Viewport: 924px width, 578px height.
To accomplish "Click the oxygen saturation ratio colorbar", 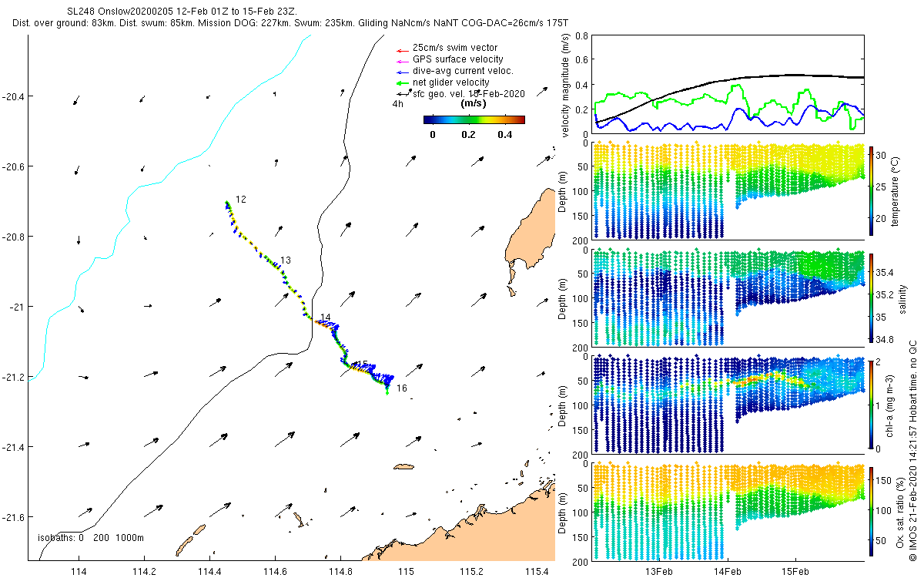I will tap(872, 512).
